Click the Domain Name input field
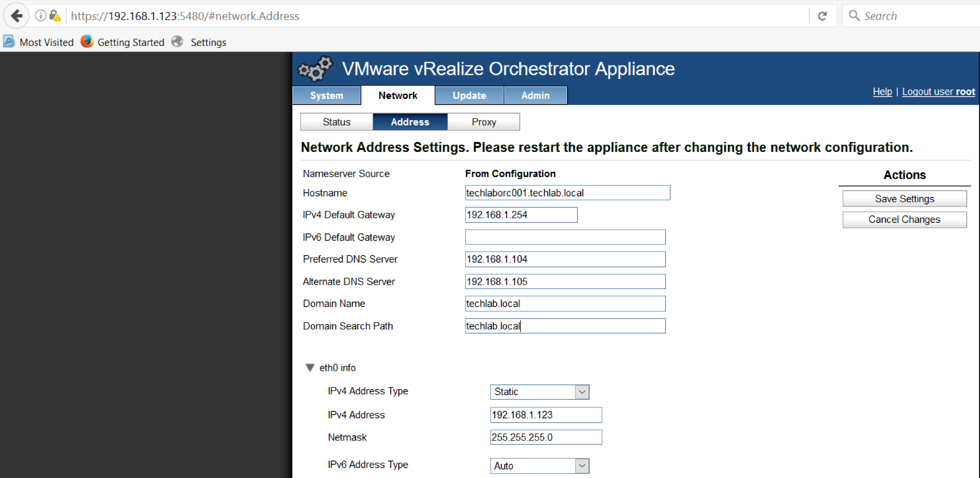Image resolution: width=980 pixels, height=478 pixels. coord(565,304)
